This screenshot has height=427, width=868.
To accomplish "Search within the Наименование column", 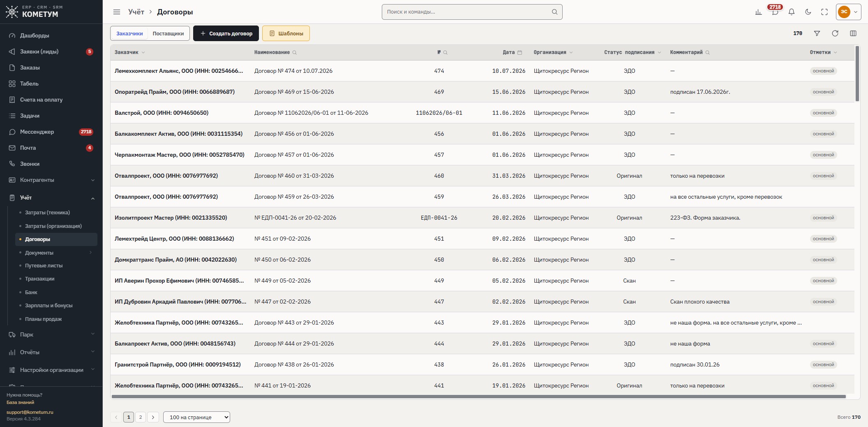I will [x=294, y=52].
